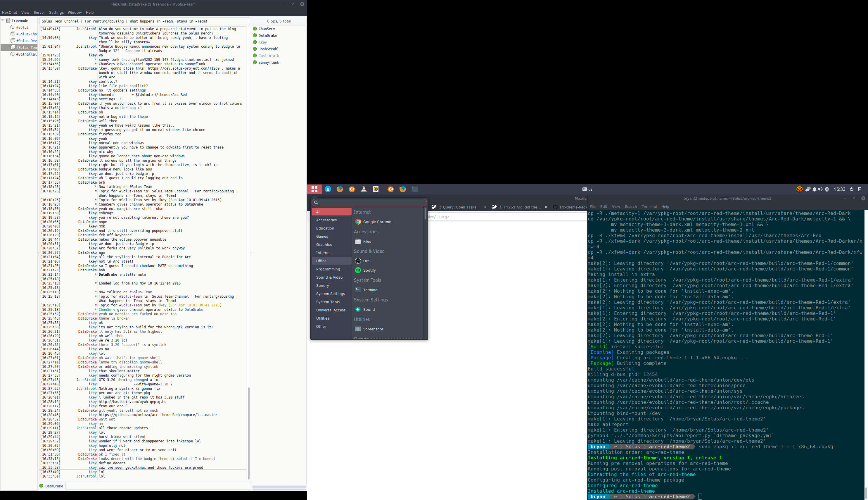Launch the blue download Software Center icon
Viewport: 868px width, 500px height.
point(328,189)
